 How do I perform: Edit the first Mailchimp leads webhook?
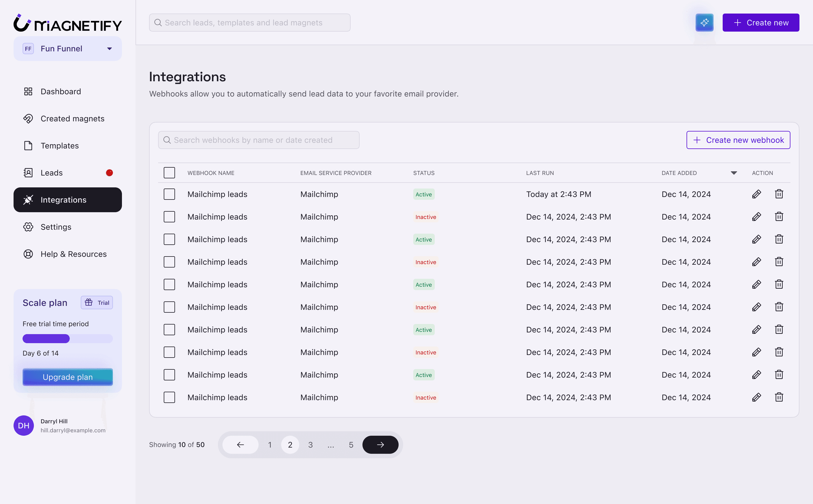click(x=756, y=194)
